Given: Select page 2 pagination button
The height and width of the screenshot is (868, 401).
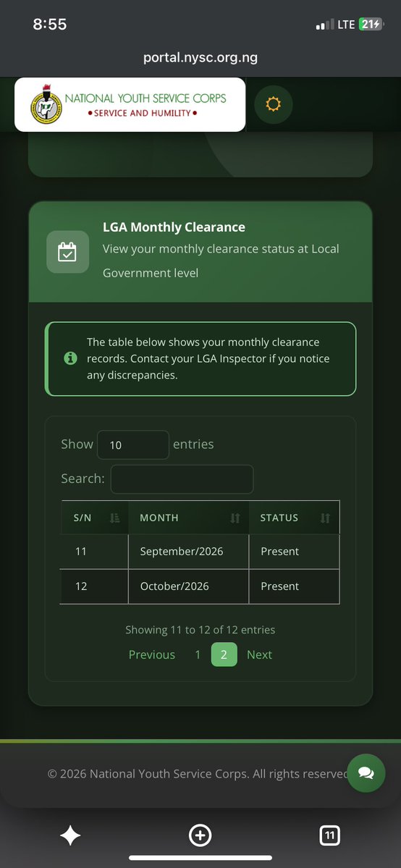Looking at the screenshot, I should coord(224,654).
